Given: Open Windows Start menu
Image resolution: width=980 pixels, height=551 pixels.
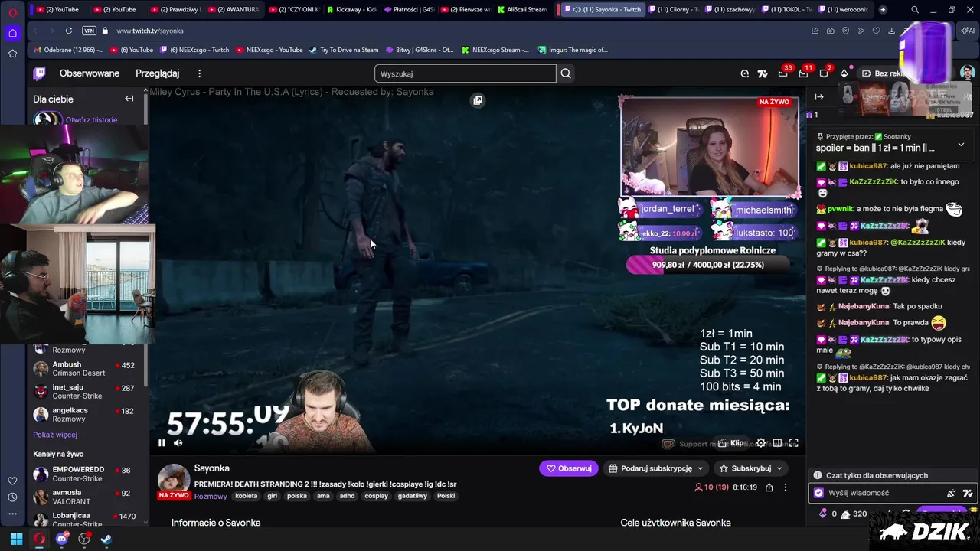Looking at the screenshot, I should pos(16,539).
